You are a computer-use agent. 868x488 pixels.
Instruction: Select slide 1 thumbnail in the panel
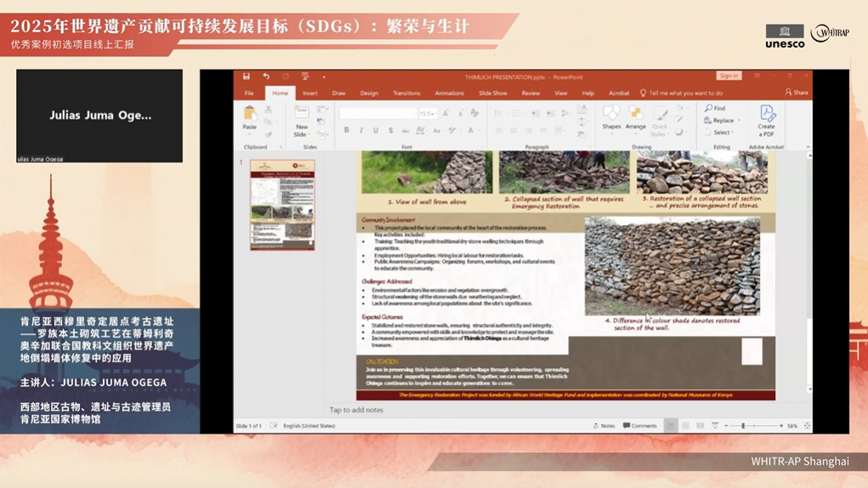(x=282, y=205)
